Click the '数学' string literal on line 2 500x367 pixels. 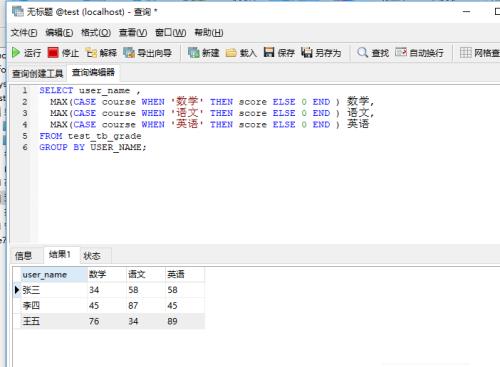(x=187, y=101)
